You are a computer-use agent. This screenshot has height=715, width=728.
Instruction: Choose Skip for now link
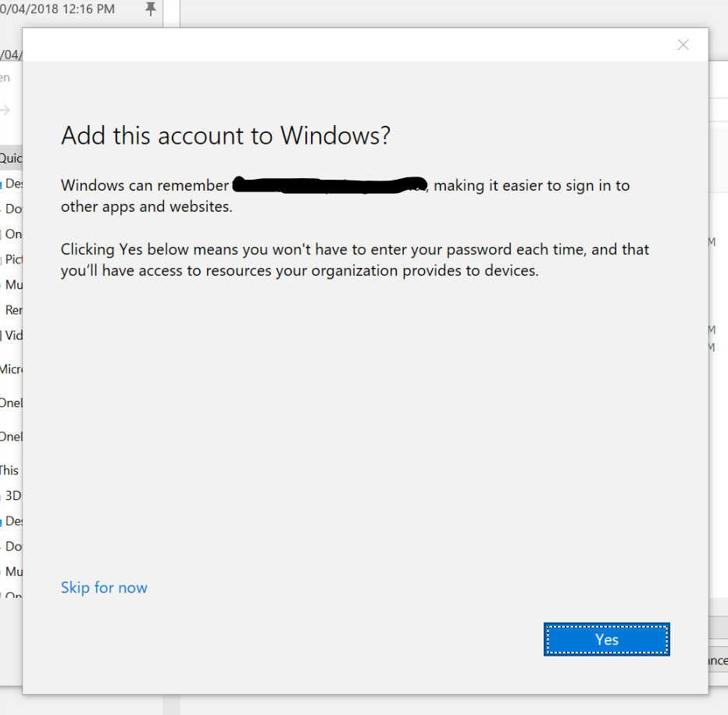[104, 588]
